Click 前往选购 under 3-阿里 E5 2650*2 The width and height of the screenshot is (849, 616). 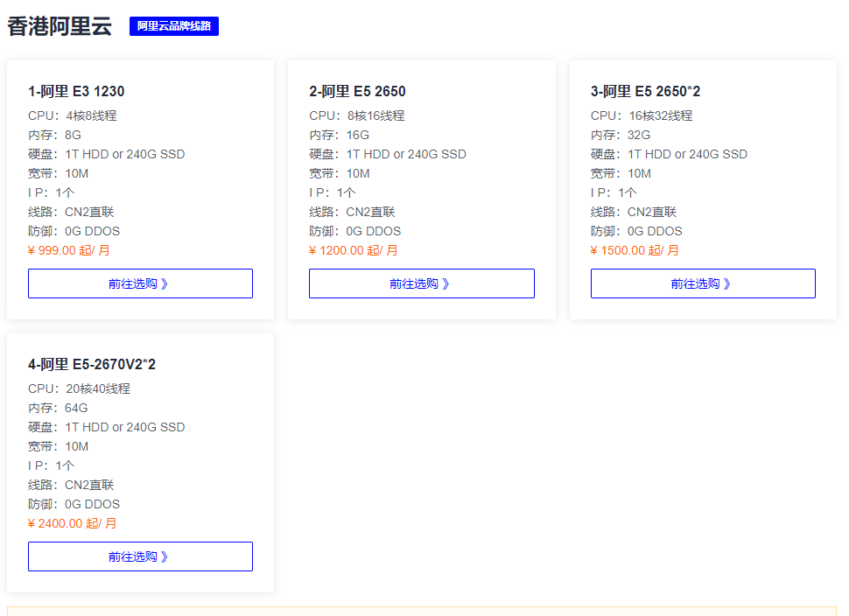tap(703, 283)
